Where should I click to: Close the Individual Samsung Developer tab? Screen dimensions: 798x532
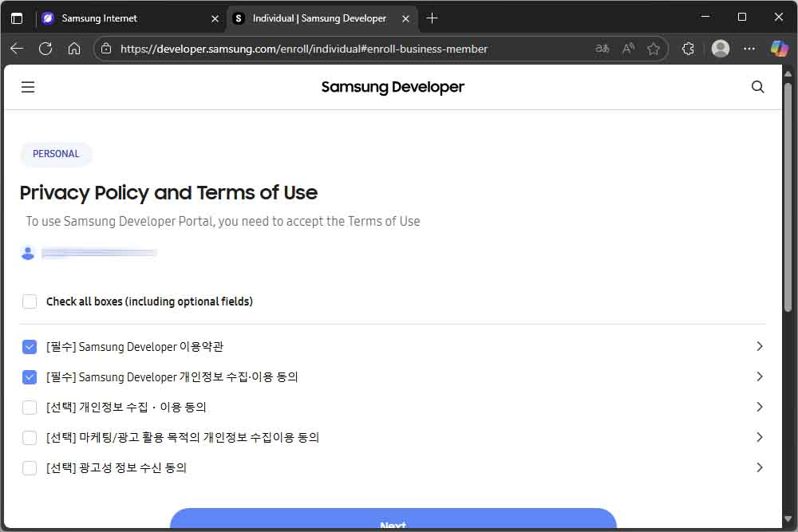pos(405,19)
